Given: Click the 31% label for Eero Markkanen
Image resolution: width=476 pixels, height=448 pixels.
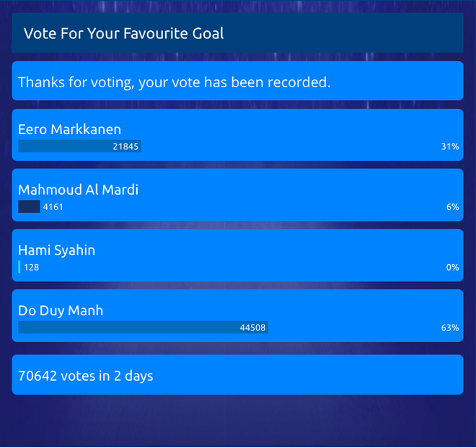Looking at the screenshot, I should [450, 146].
